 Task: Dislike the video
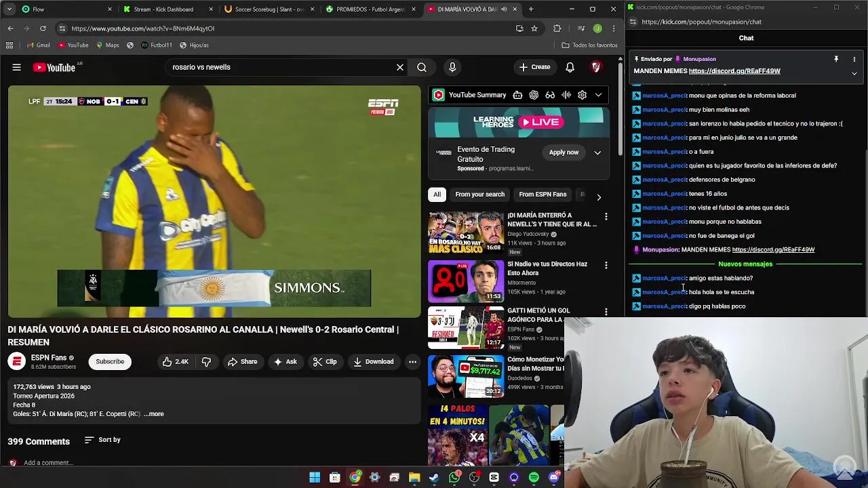[206, 362]
